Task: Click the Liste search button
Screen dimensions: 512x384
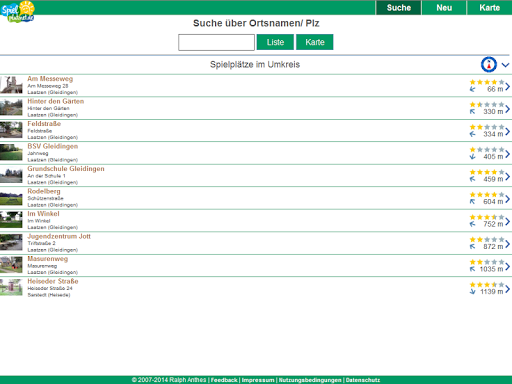Action: click(275, 42)
